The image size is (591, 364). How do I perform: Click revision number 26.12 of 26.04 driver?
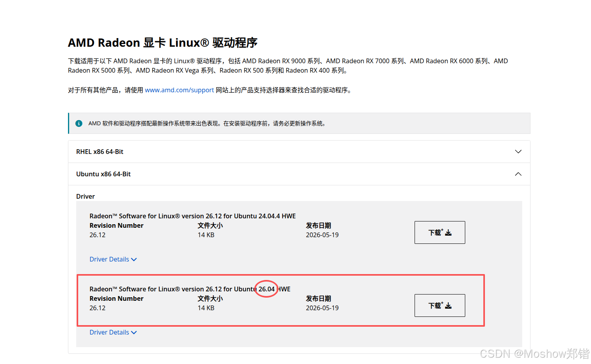click(97, 308)
